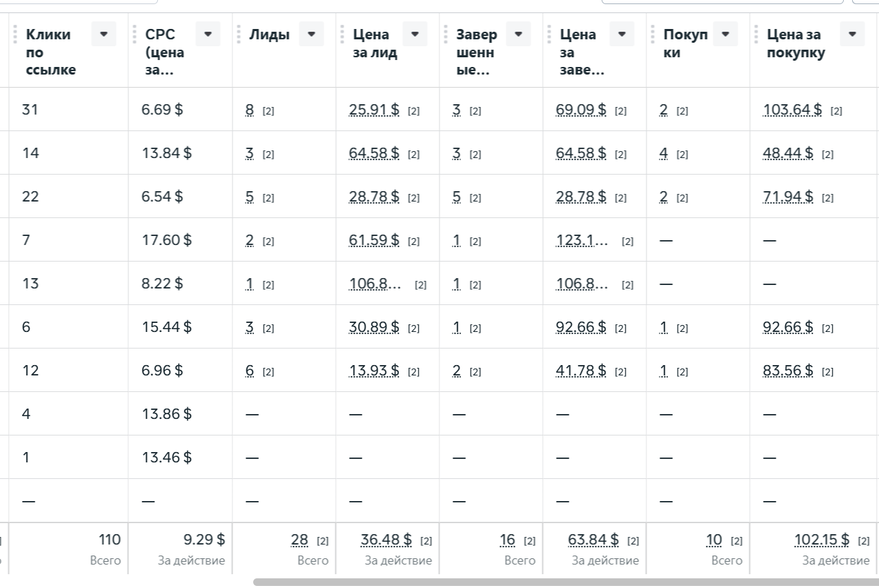Open dropdown for Клики по ссылке column
This screenshot has width=879, height=588.
[104, 34]
